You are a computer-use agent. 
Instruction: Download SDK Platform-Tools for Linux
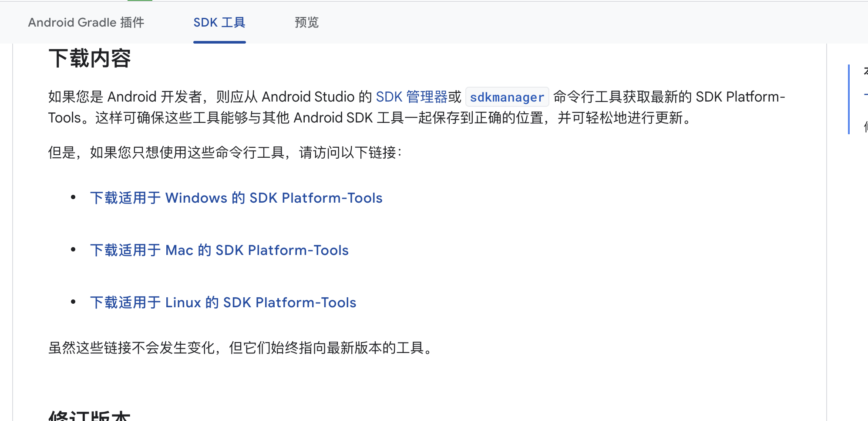pos(223,302)
